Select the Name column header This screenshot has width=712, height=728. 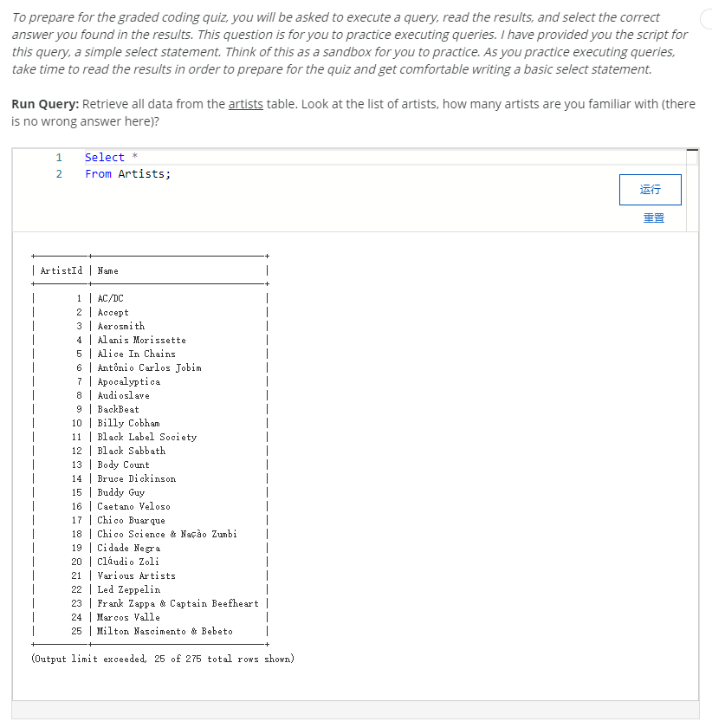pos(106,270)
